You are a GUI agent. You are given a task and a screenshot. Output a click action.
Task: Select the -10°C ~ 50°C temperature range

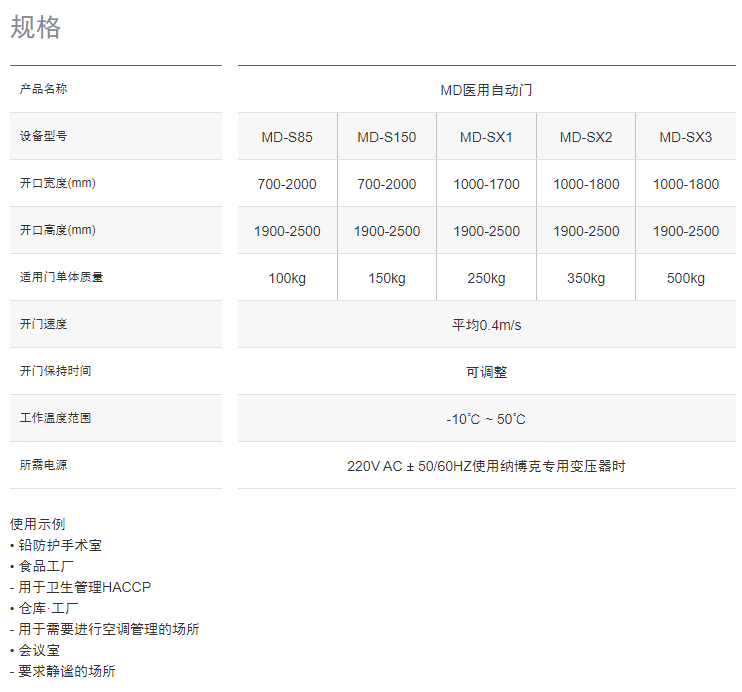(x=486, y=419)
